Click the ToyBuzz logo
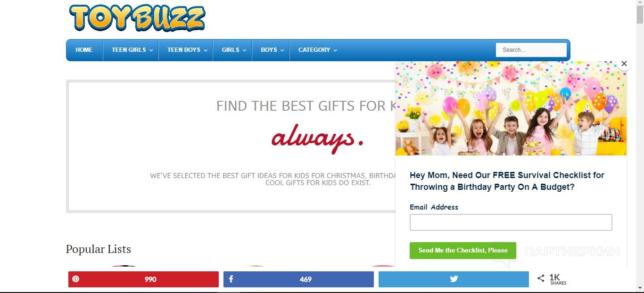Viewport: 644px width, 293px height. pos(137,18)
